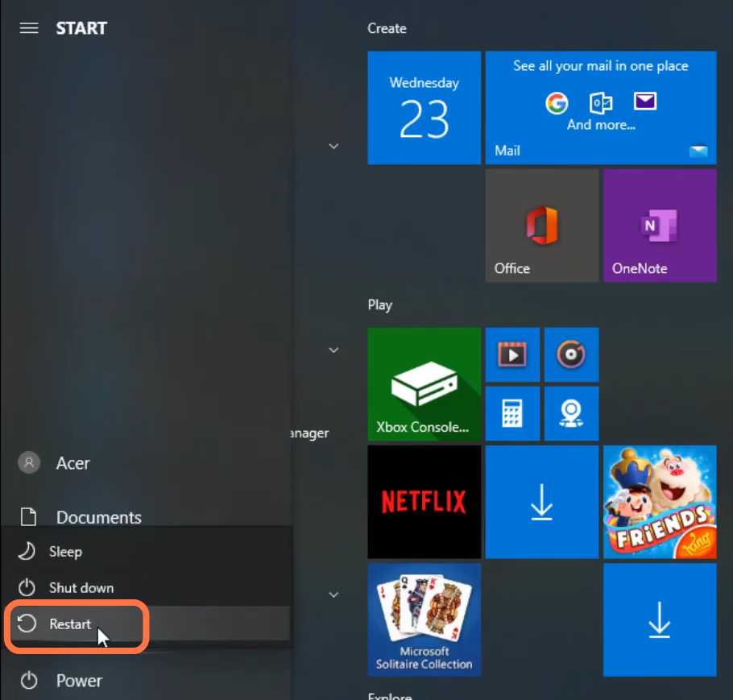The image size is (733, 700).
Task: Choose Sleep from the power menu
Action: (147, 552)
